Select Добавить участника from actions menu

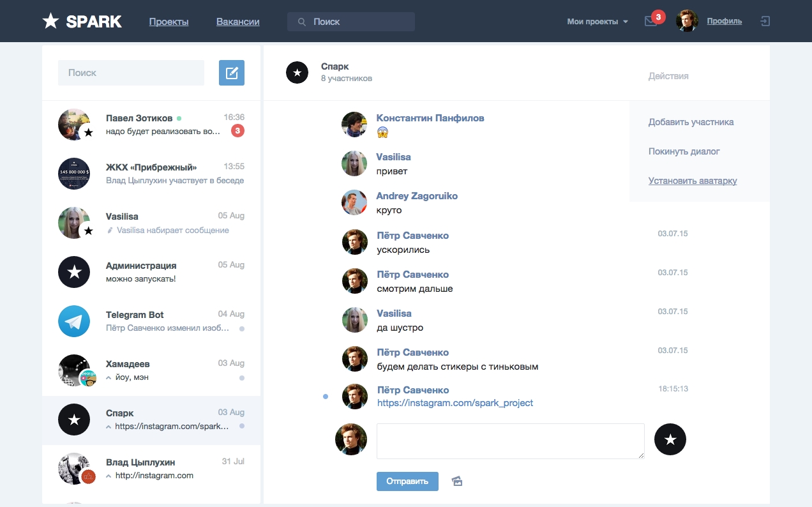click(x=691, y=122)
